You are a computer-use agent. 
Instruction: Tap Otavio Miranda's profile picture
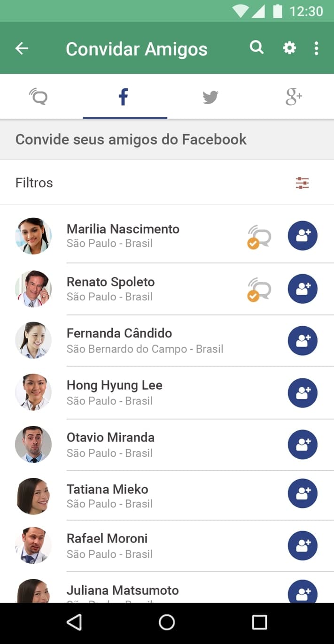[33, 445]
